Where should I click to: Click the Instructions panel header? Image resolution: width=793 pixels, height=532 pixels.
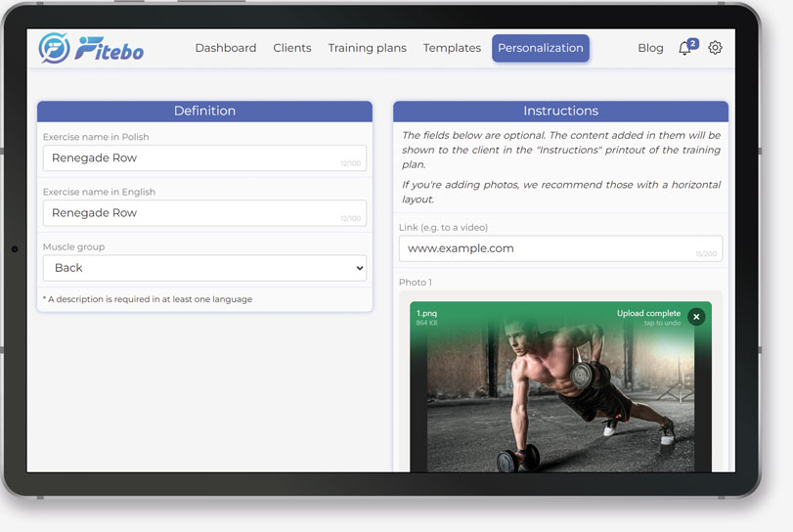560,111
